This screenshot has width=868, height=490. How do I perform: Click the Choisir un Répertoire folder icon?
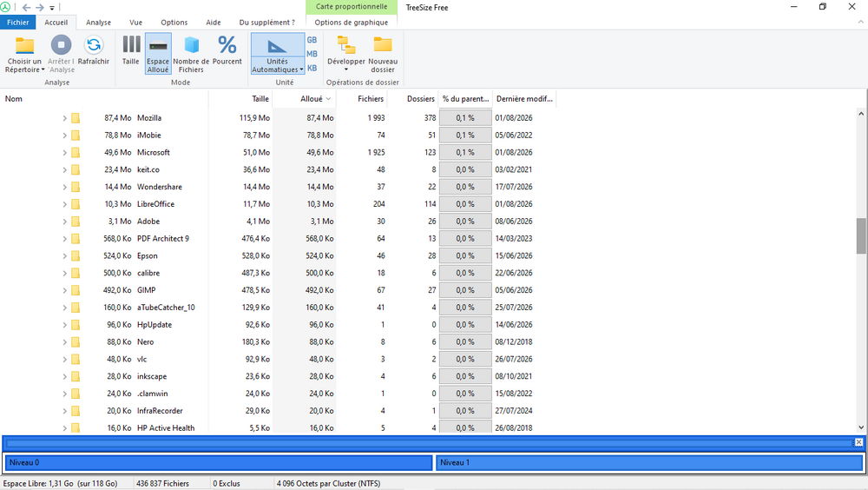24,45
